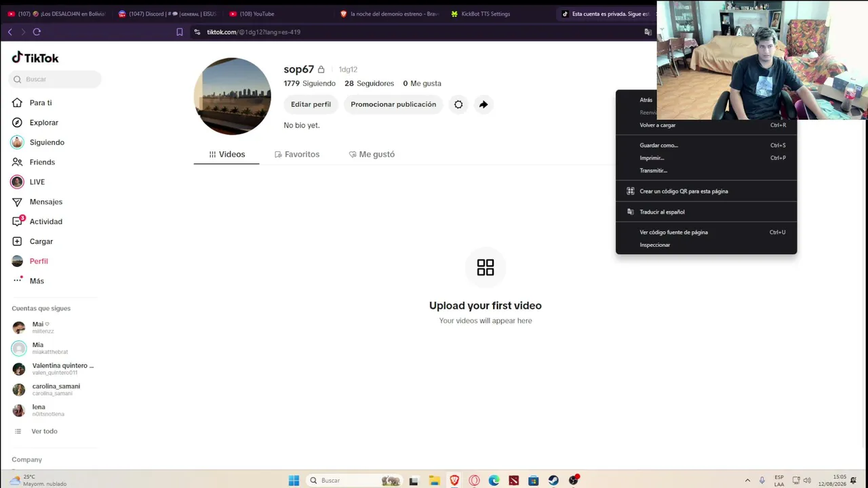Expand the Más sidebar menu
The width and height of the screenshot is (868, 488).
point(37,281)
